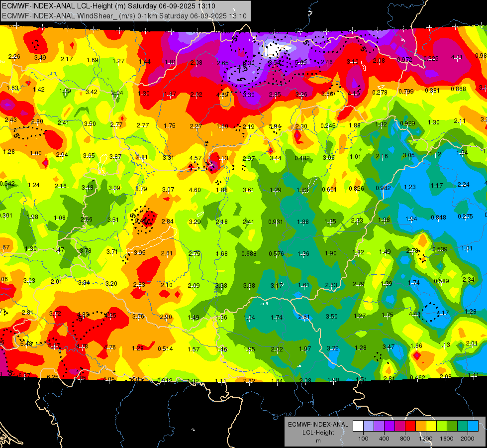The width and height of the screenshot is (487, 448).
Task: Click the lime green legend swatch
Action: tap(442, 426)
